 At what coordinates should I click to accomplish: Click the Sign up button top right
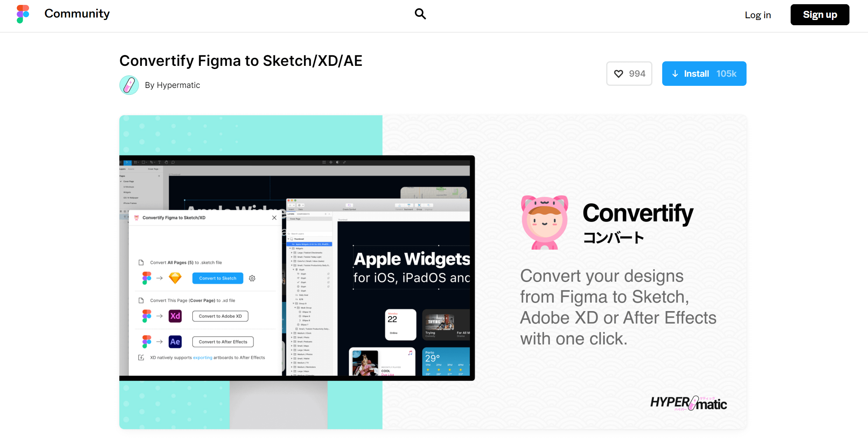819,15
